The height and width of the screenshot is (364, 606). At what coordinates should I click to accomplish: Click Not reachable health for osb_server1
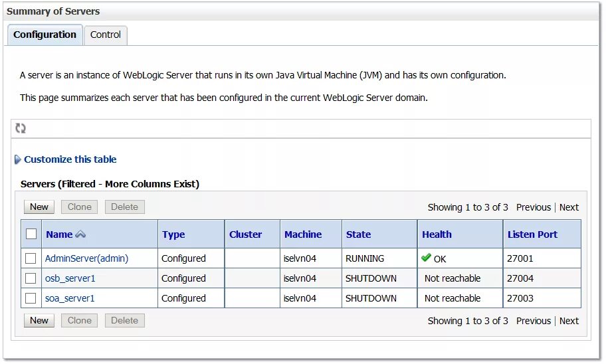[x=453, y=278]
